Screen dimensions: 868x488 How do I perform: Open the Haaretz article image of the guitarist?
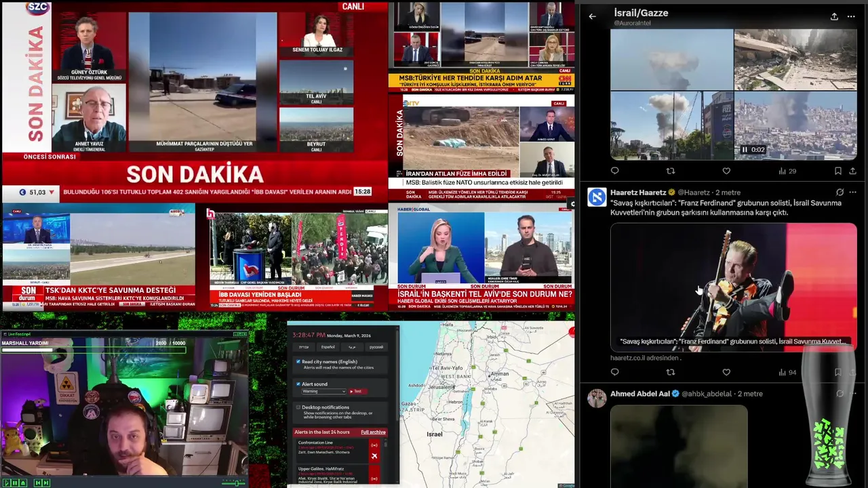click(x=733, y=287)
